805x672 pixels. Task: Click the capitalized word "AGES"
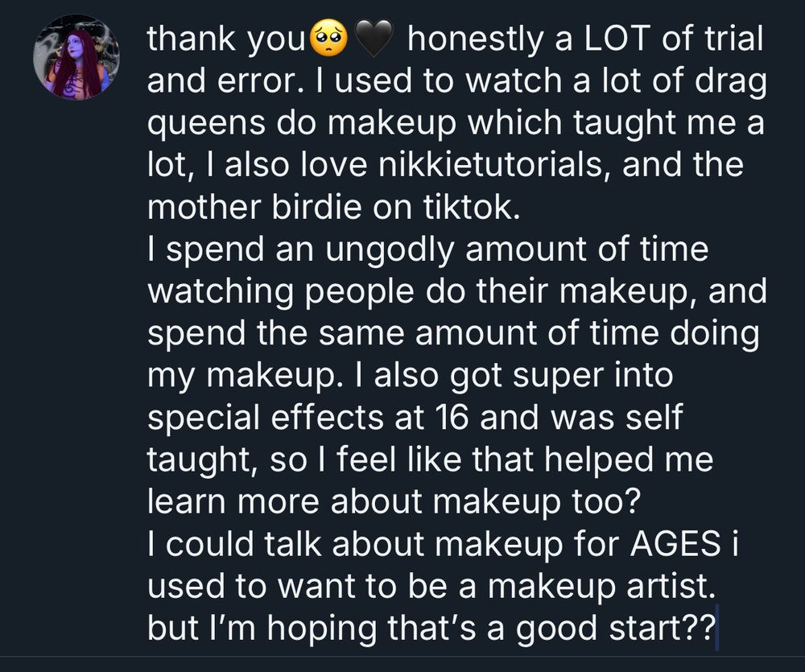pos(675,543)
